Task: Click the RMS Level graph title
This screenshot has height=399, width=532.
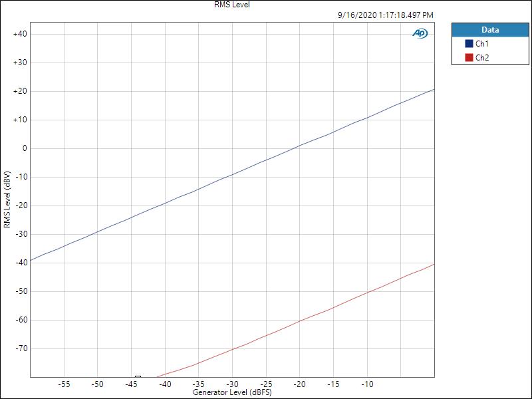Action: pos(232,5)
